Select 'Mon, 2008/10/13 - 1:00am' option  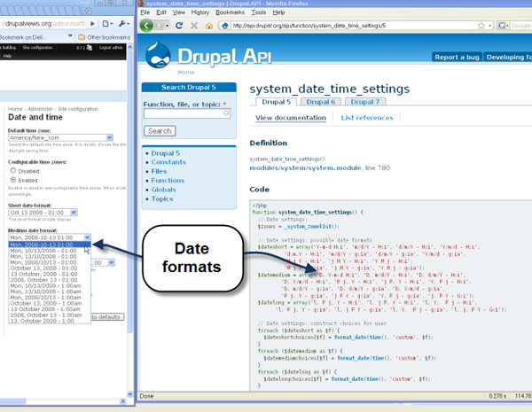pyautogui.click(x=46, y=297)
